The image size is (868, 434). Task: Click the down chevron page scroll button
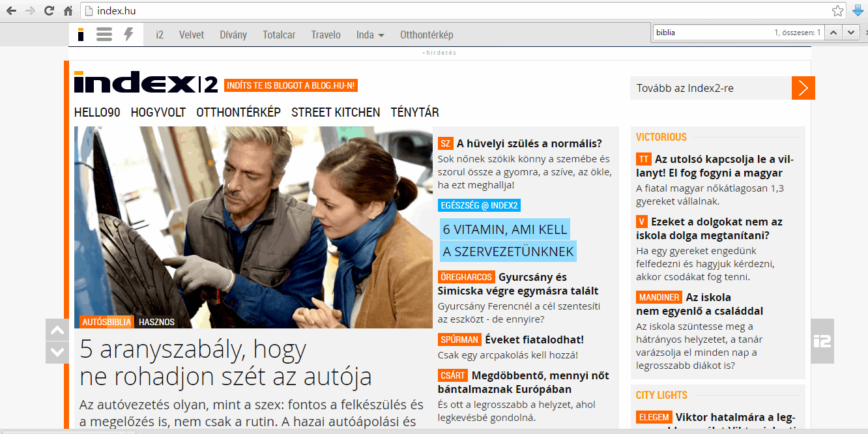click(x=57, y=353)
